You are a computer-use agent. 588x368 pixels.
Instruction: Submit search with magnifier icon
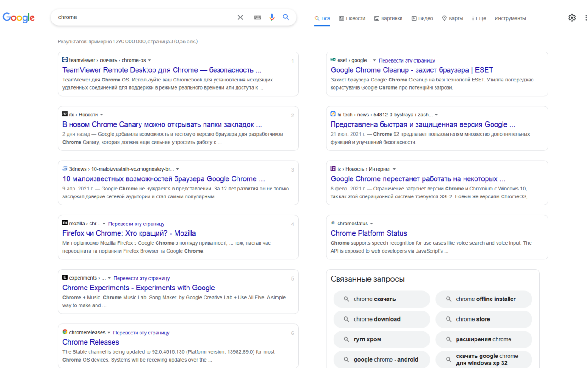pos(286,17)
